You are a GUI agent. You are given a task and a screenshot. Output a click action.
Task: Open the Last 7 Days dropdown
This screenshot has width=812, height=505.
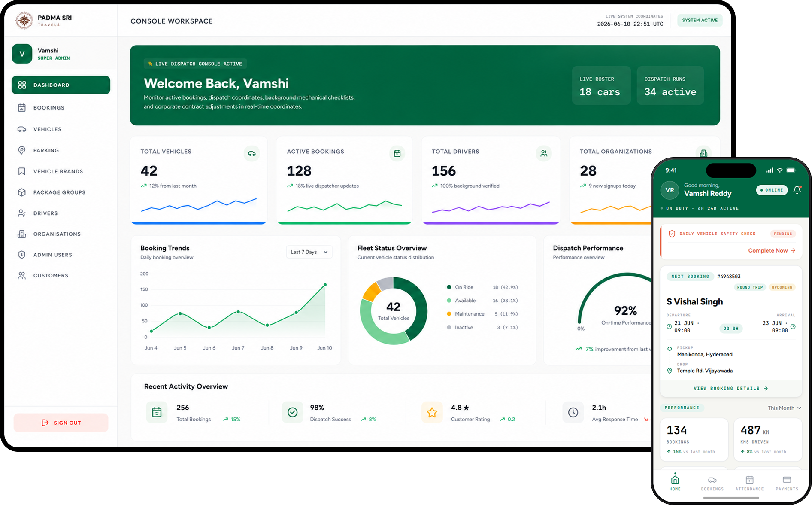click(x=309, y=252)
